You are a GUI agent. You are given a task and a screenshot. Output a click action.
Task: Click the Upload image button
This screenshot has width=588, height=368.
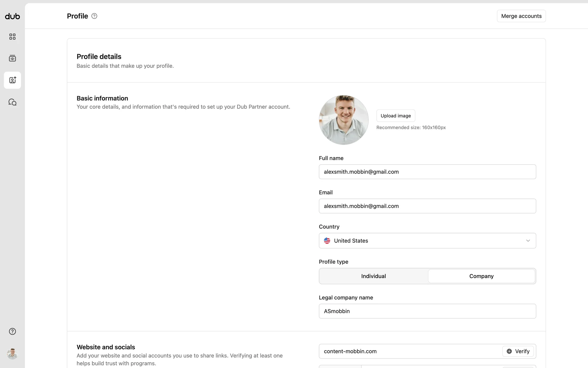click(x=395, y=116)
